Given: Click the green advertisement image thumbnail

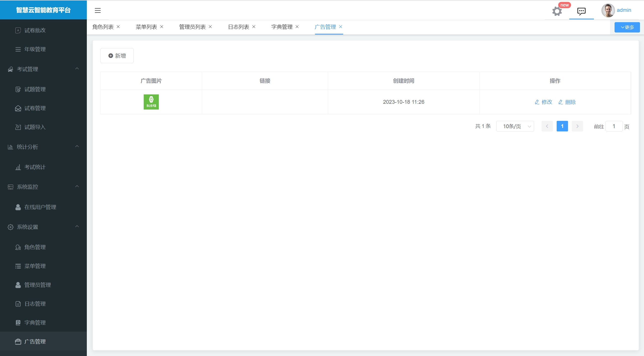Looking at the screenshot, I should (x=151, y=102).
